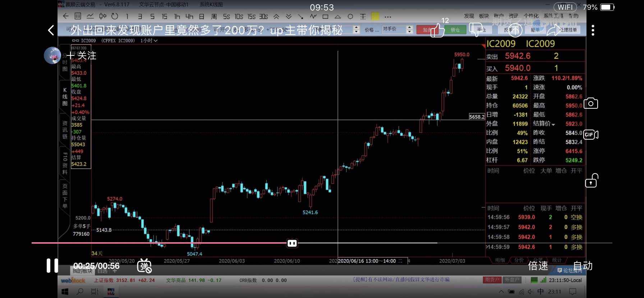This screenshot has height=298, width=644.
Task: Select the triangle drawing tool
Action: [338, 17]
